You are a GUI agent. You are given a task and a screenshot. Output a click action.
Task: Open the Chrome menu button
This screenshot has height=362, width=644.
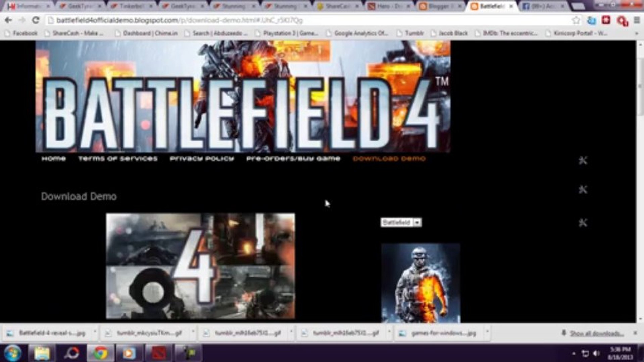coord(637,20)
